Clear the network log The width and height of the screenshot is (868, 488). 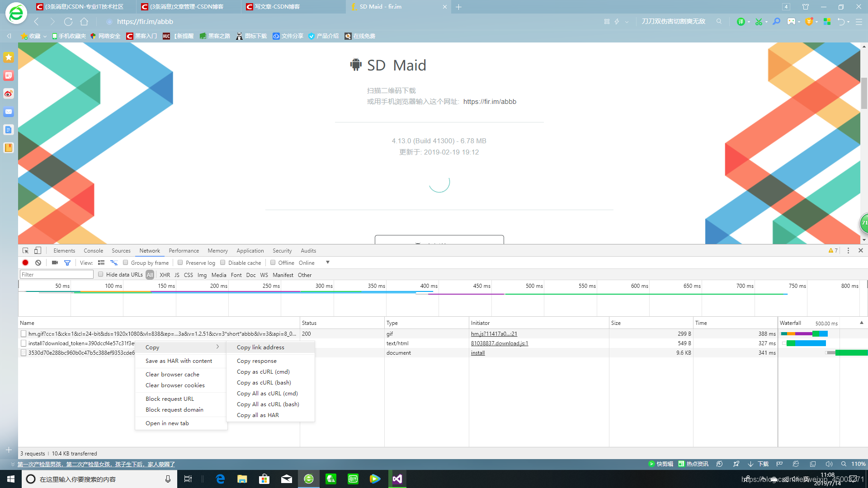click(x=38, y=263)
